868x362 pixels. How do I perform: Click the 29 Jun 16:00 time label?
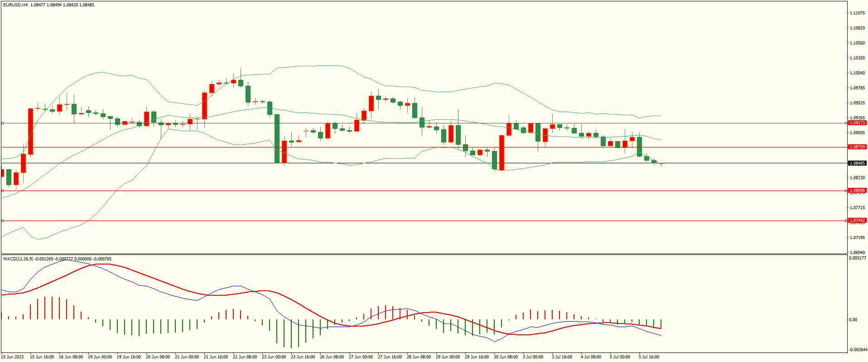[x=477, y=357]
